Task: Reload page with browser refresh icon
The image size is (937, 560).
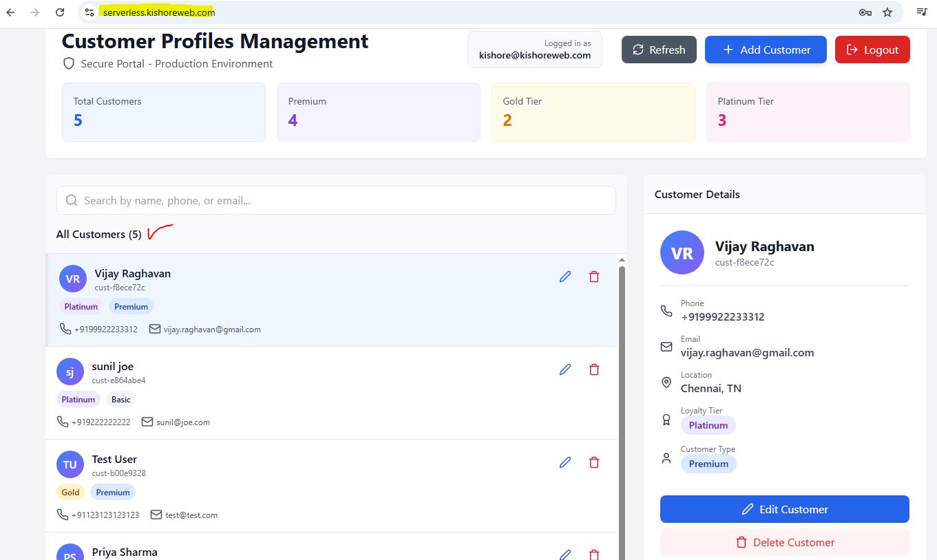Action: click(x=60, y=12)
